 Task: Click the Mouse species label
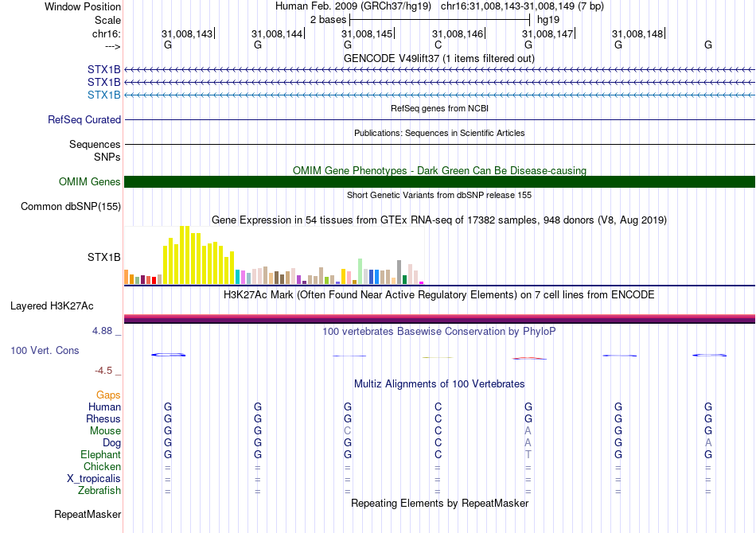105,431
